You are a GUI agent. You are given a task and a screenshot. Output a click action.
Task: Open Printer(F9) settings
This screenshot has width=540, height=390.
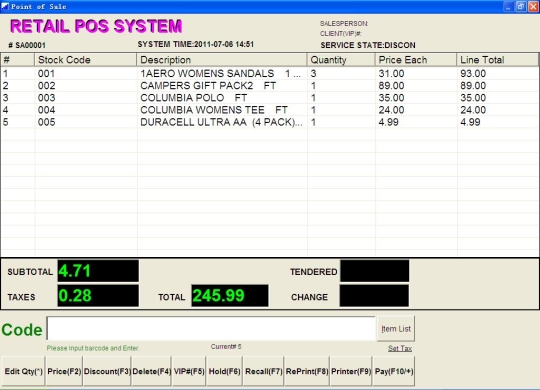351,371
